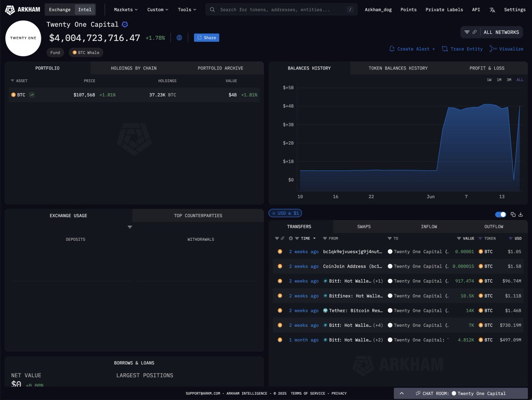The width and height of the screenshot is (532, 400).
Task: Click the Twenty One Capital profile logo
Action: (x=23, y=39)
